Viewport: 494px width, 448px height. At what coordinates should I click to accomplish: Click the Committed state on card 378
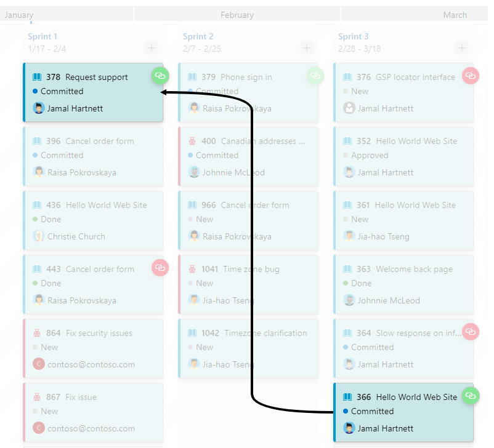[x=62, y=91]
